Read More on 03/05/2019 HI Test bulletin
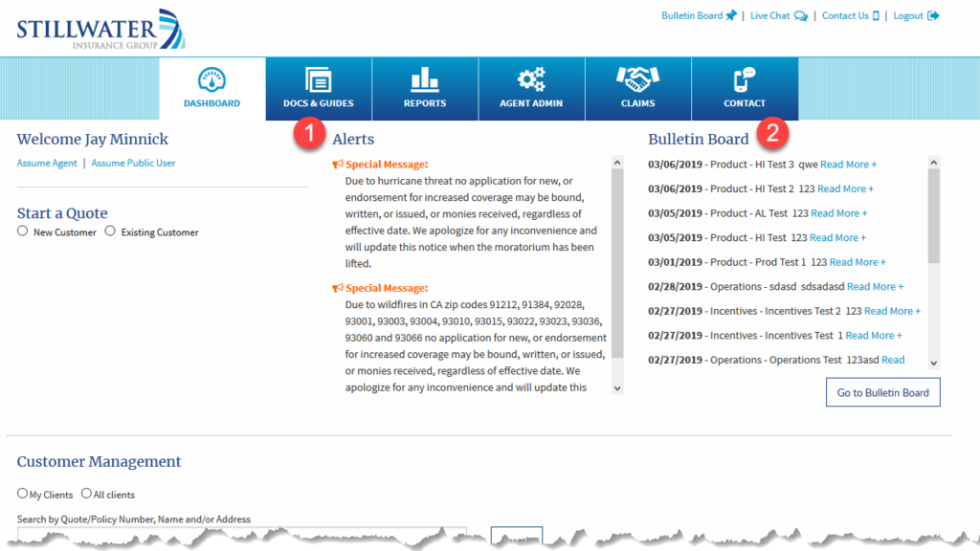The image size is (980, 551). tap(837, 237)
